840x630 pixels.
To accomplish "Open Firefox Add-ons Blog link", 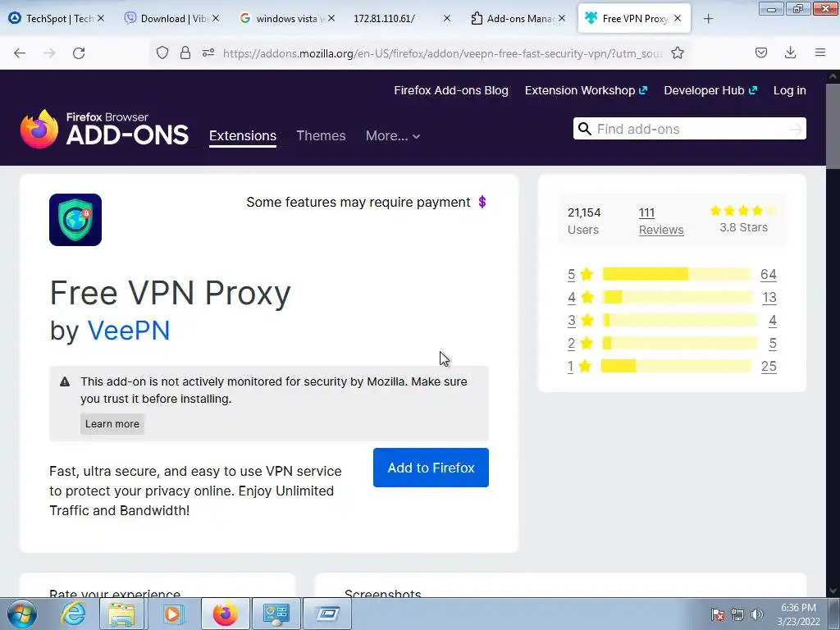I will tap(451, 90).
